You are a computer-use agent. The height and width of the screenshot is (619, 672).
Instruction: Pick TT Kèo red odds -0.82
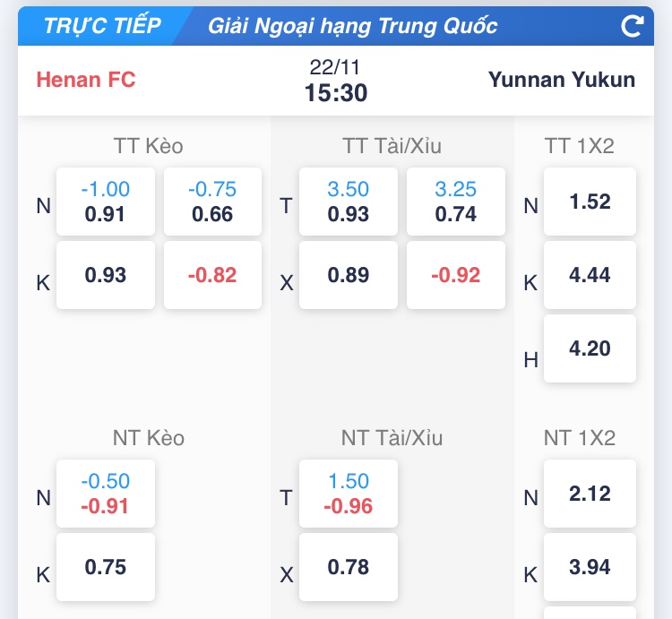click(x=212, y=275)
